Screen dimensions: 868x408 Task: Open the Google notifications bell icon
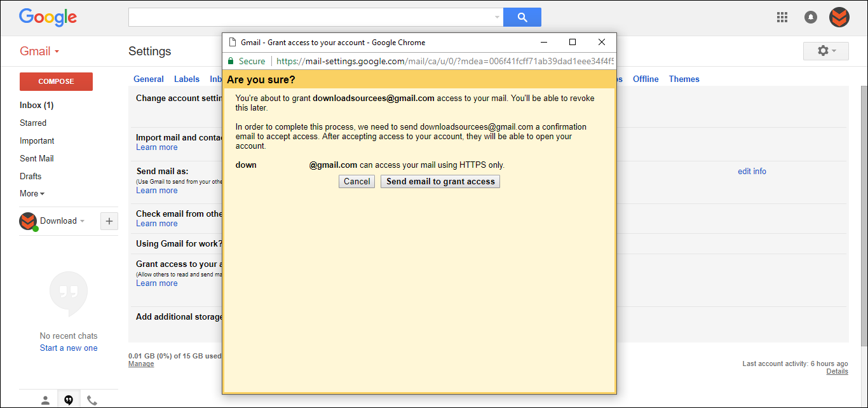tap(811, 17)
